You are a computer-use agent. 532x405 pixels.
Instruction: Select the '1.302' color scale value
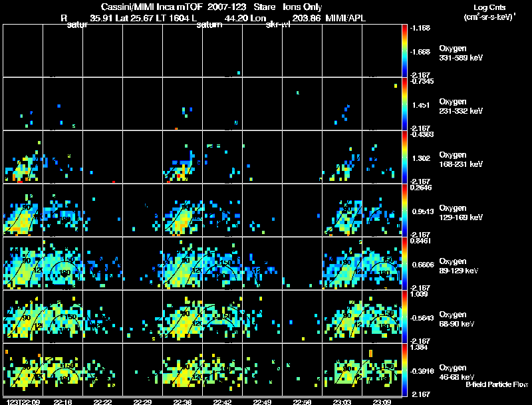pyautogui.click(x=421, y=158)
